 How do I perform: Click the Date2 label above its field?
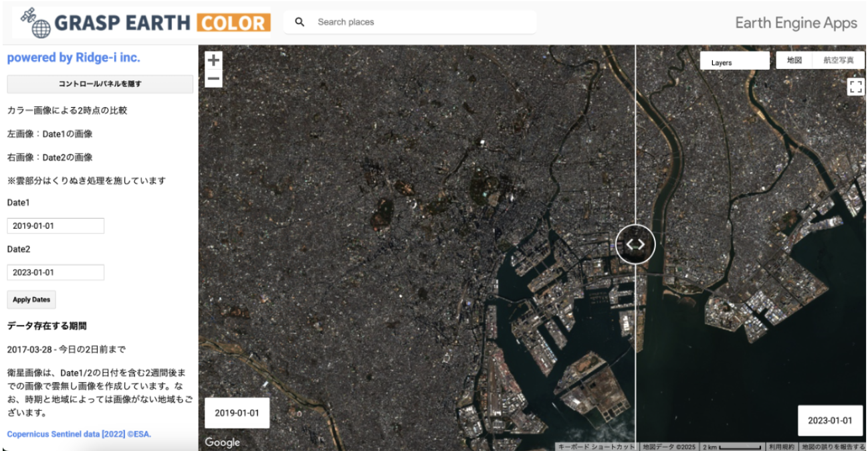point(19,249)
